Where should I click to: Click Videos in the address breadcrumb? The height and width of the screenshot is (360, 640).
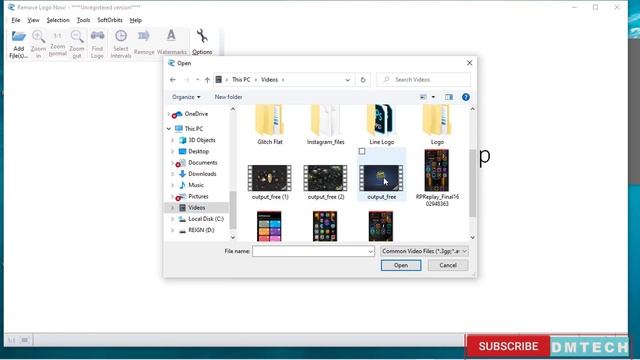[269, 80]
